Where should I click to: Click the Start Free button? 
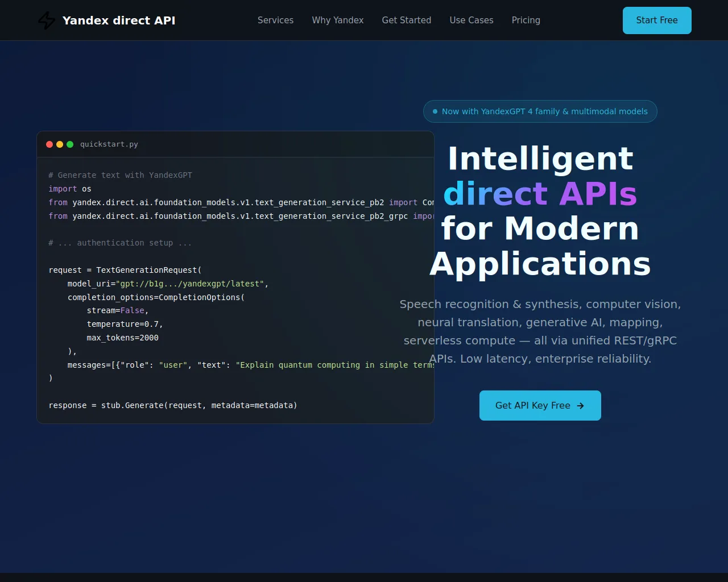[657, 20]
